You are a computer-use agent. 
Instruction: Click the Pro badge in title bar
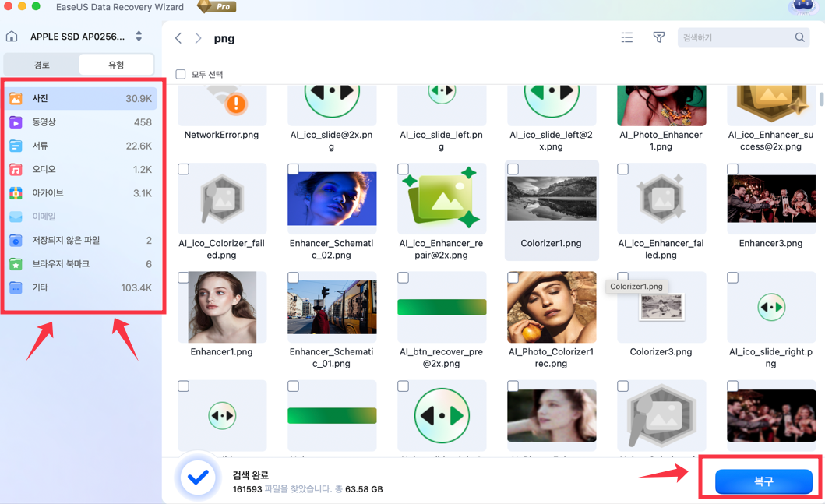217,7
